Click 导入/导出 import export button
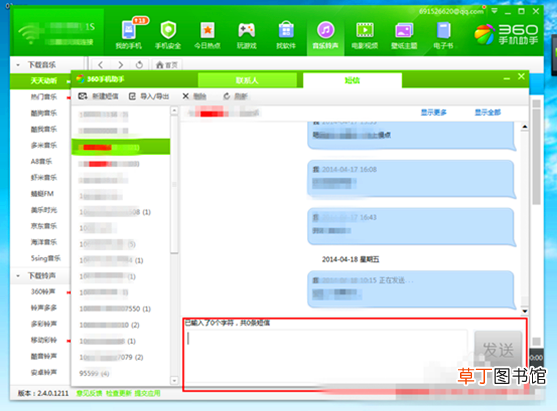The height and width of the screenshot is (411, 557). coord(149,96)
